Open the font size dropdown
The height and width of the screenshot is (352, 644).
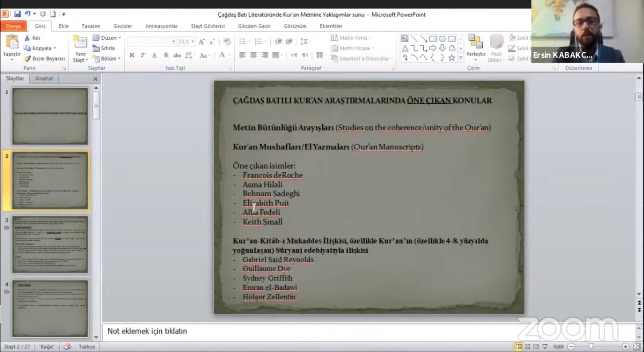coord(193,42)
